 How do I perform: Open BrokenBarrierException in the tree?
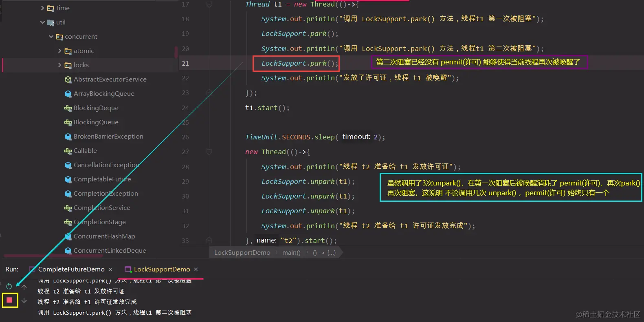[x=108, y=137]
